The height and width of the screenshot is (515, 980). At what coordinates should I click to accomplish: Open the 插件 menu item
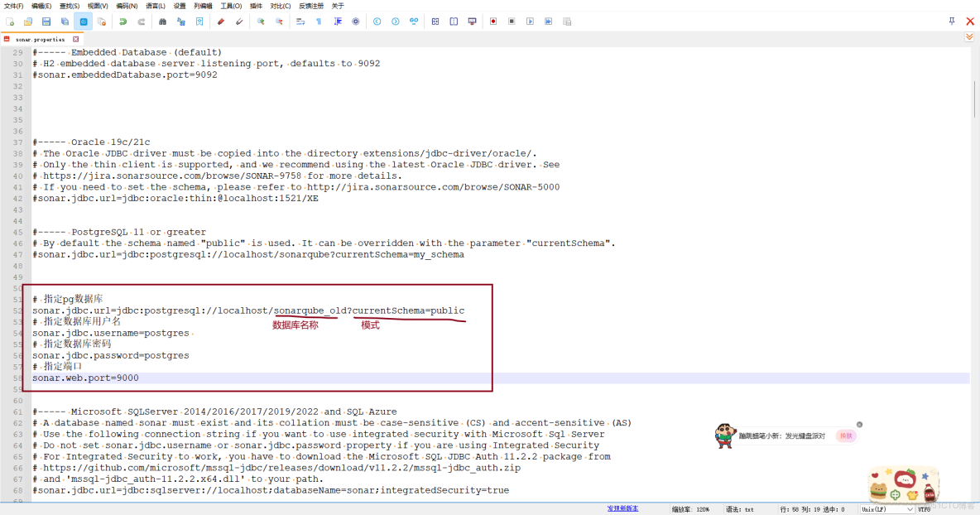(x=254, y=6)
